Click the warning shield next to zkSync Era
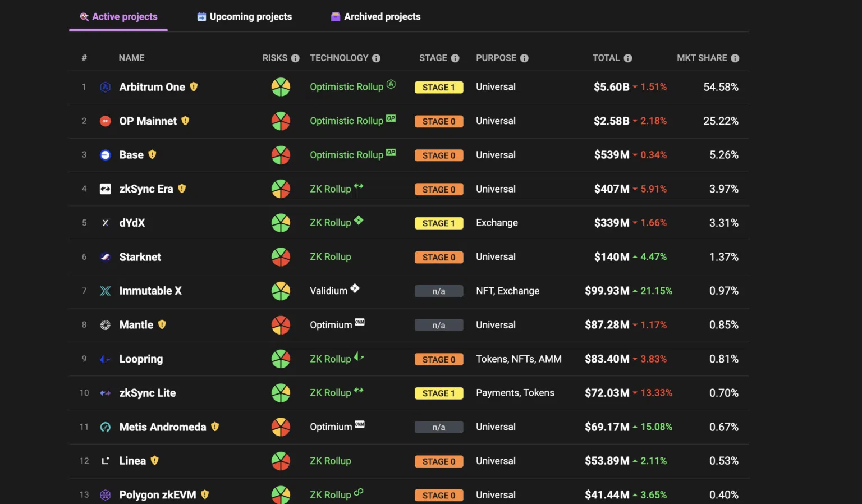 tap(182, 189)
